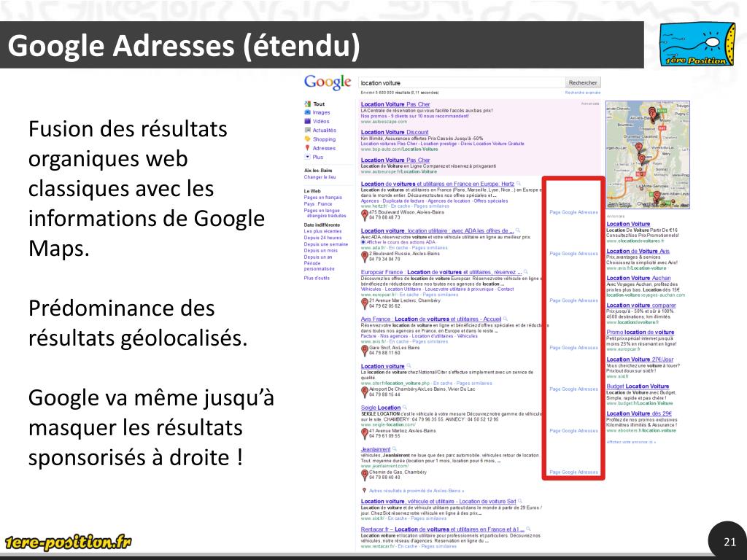Screen dimensions: 747x560
Task: Click 'Autres résultats à proximité de Aix-les-Bains'
Action: [x=417, y=491]
